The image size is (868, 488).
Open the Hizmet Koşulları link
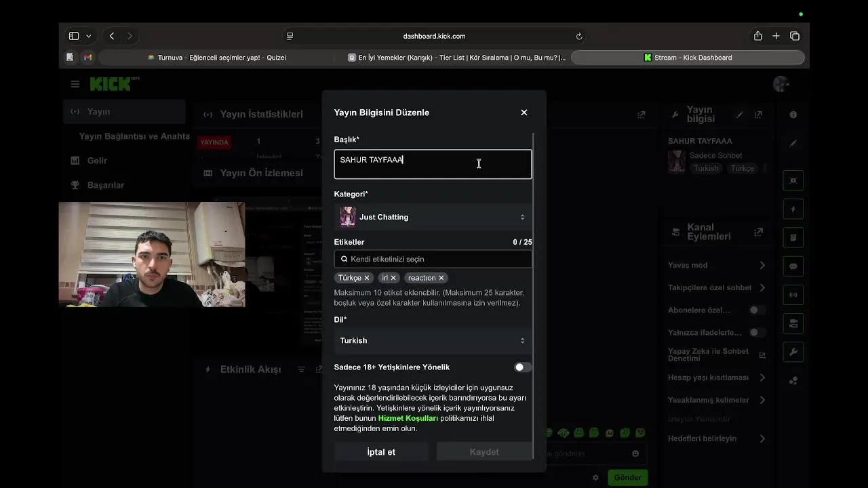click(408, 418)
